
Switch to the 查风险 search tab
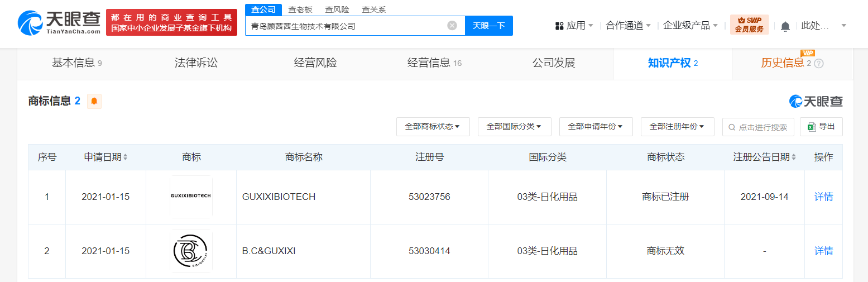point(337,9)
